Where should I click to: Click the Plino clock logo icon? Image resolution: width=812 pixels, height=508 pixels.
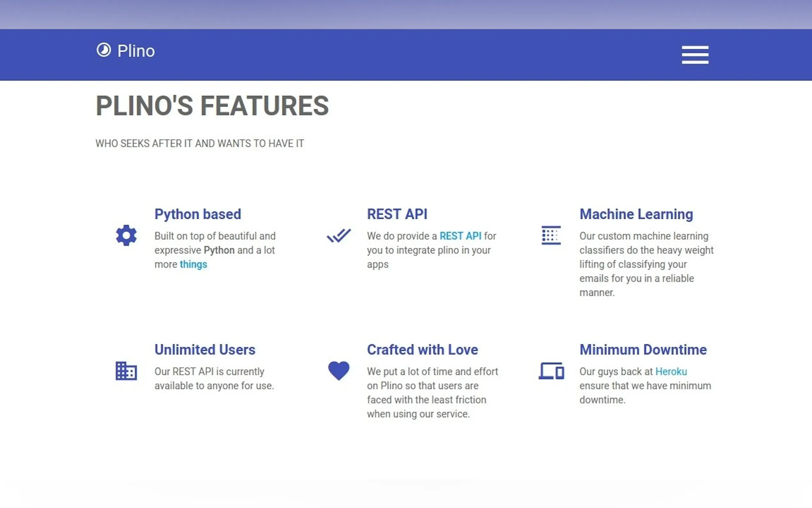(104, 50)
